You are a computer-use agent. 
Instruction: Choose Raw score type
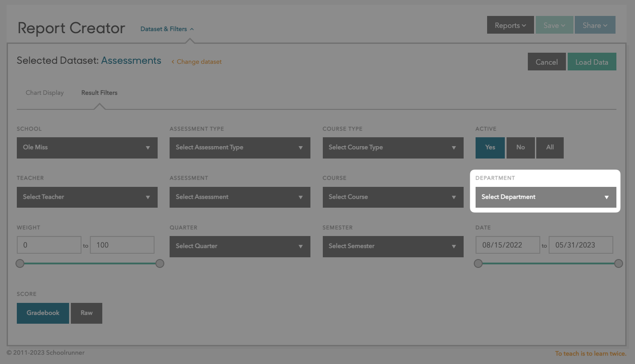pos(86,313)
